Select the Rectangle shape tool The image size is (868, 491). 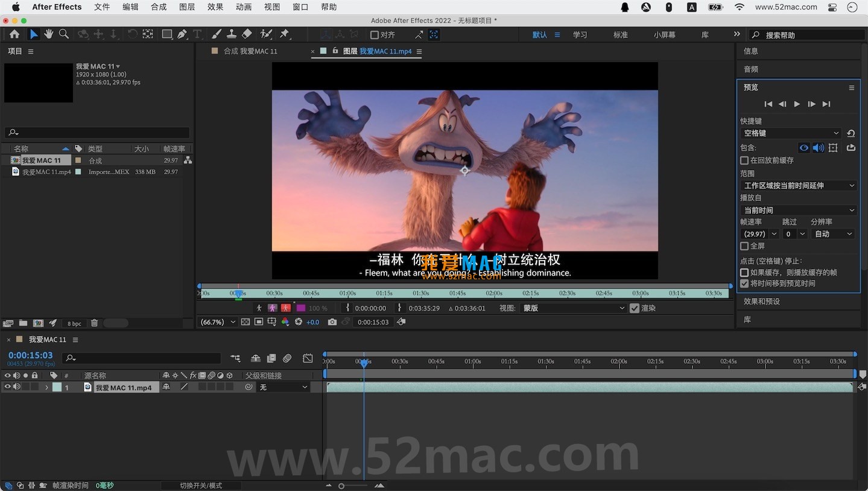point(167,34)
